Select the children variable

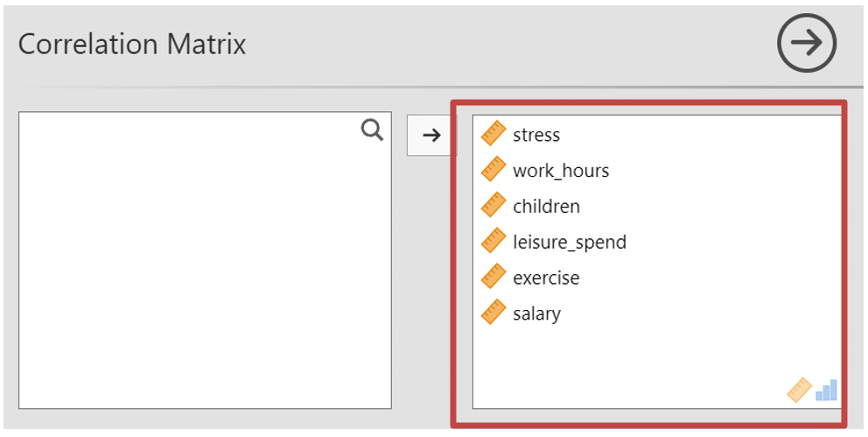[x=546, y=207]
